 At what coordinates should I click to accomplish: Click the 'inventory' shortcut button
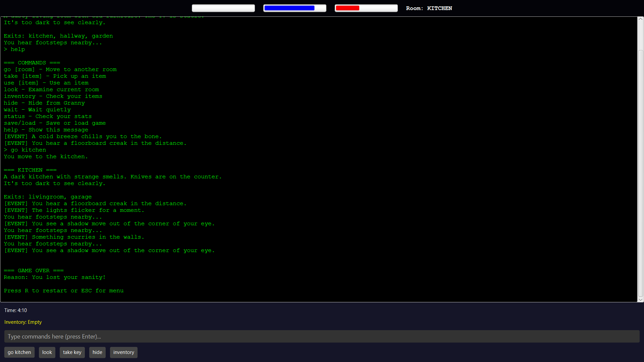123,352
